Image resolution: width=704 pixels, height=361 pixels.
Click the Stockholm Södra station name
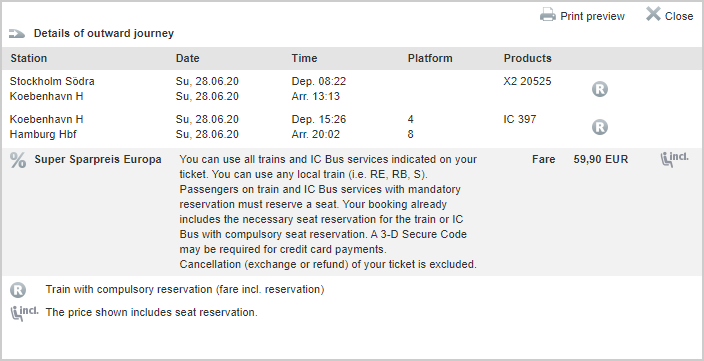52,81
